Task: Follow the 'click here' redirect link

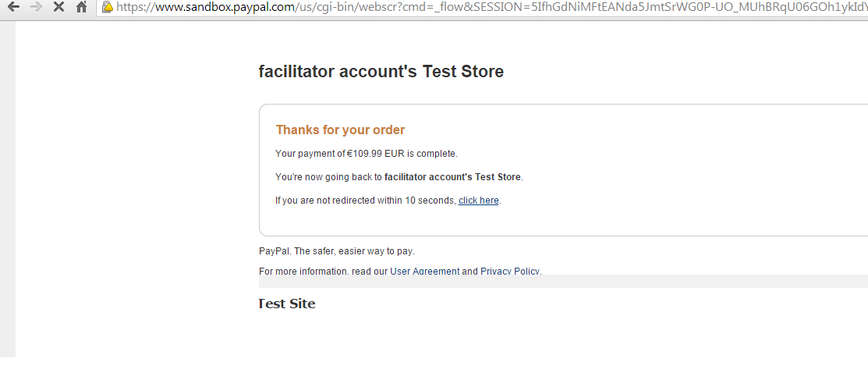Action: pos(479,201)
